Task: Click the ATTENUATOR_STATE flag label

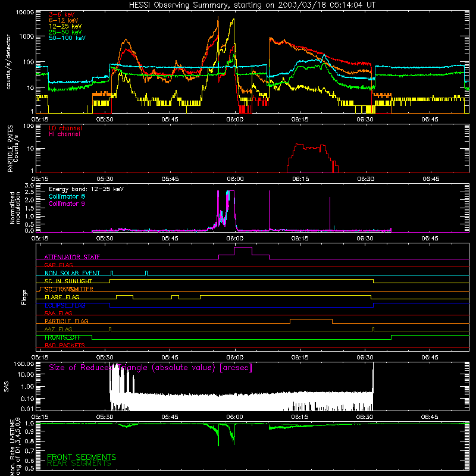Action: coord(72,257)
